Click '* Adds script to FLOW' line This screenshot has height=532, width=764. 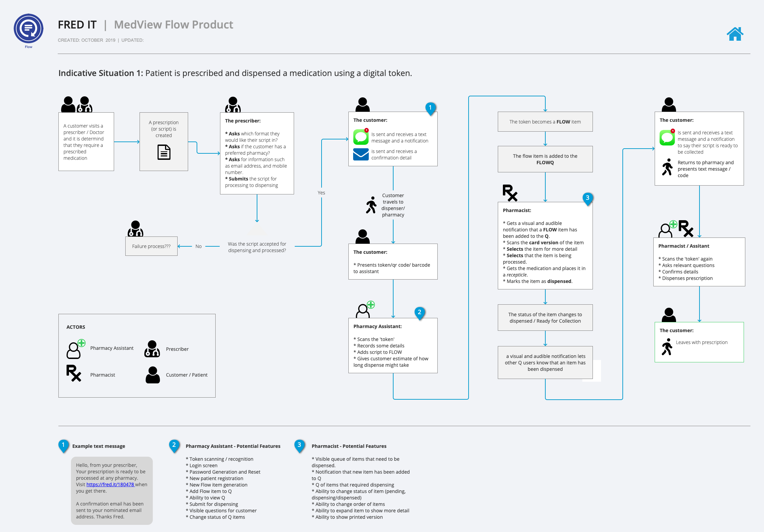[x=378, y=352]
